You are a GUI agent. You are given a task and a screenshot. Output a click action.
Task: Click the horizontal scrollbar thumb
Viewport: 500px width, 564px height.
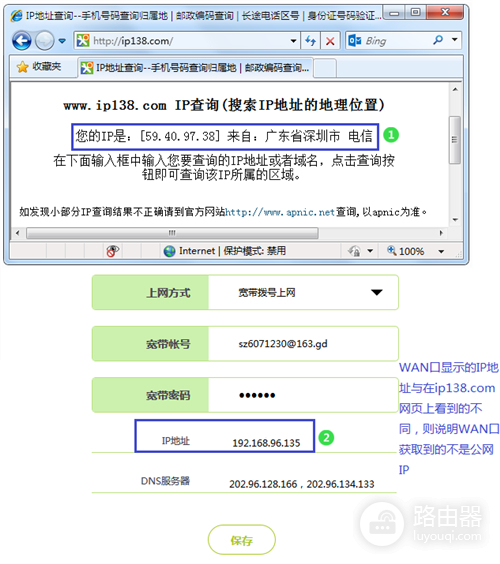[172, 233]
